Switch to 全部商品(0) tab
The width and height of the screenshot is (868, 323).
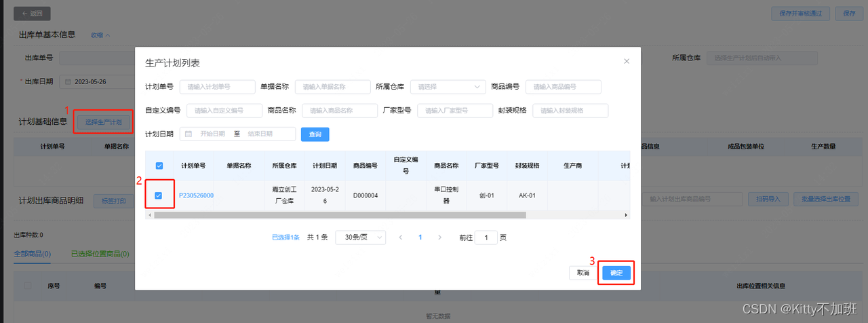(32, 254)
